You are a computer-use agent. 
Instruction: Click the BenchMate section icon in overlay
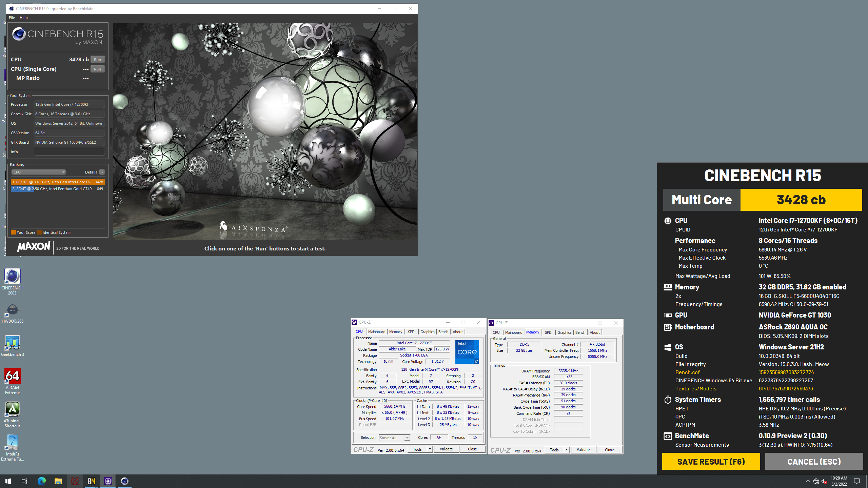[668, 436]
